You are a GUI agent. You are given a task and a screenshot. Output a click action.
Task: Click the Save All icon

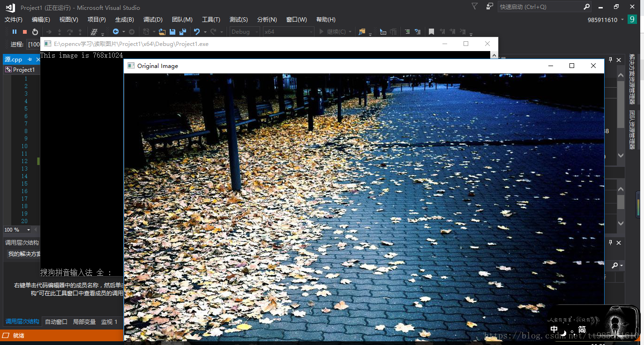(x=183, y=32)
